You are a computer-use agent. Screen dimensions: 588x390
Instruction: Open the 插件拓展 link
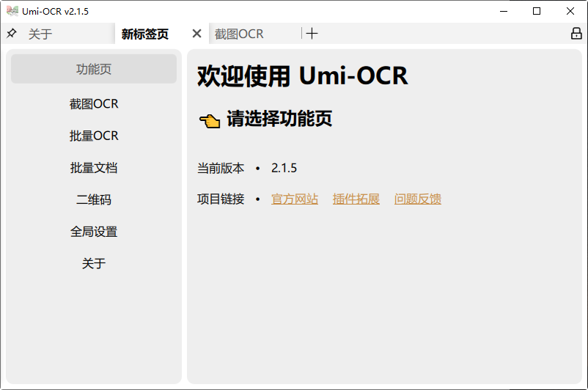click(356, 199)
